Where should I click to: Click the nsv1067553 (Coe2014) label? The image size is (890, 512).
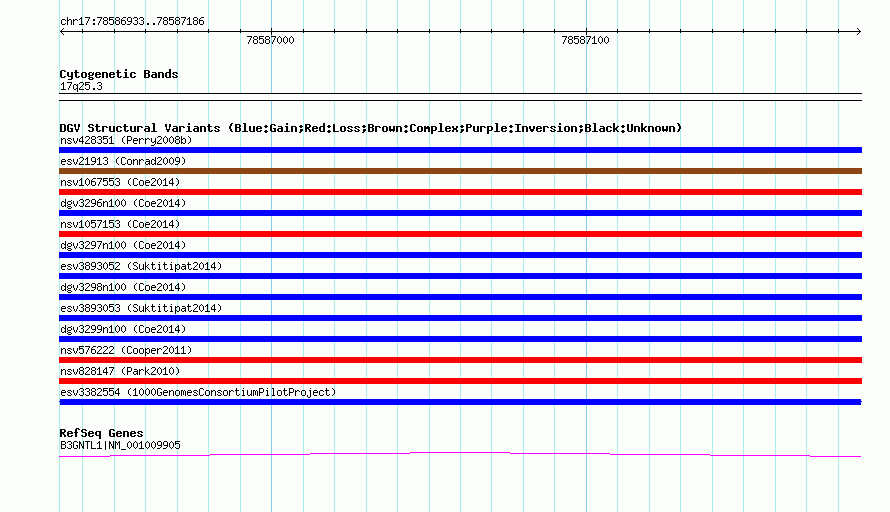[120, 182]
